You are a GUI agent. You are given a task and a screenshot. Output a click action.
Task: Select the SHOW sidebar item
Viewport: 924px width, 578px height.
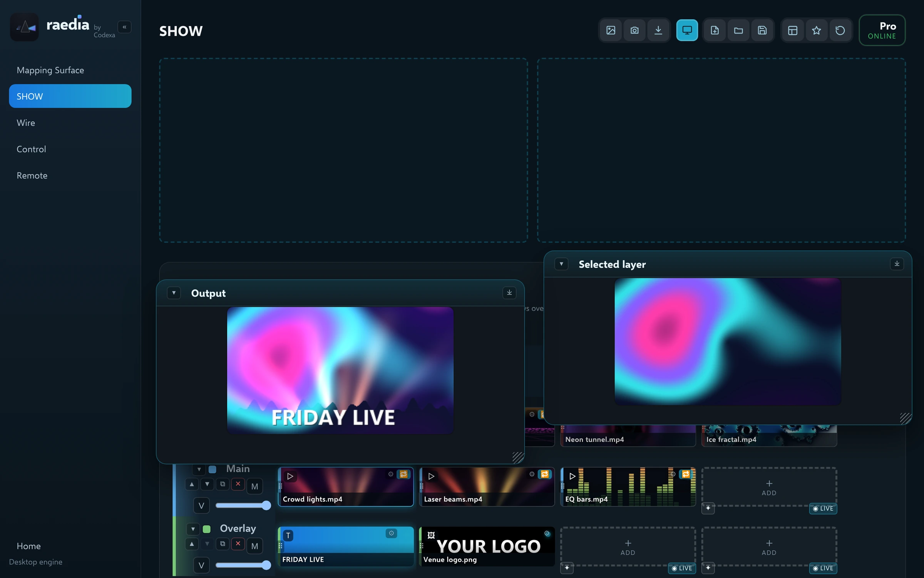point(70,96)
